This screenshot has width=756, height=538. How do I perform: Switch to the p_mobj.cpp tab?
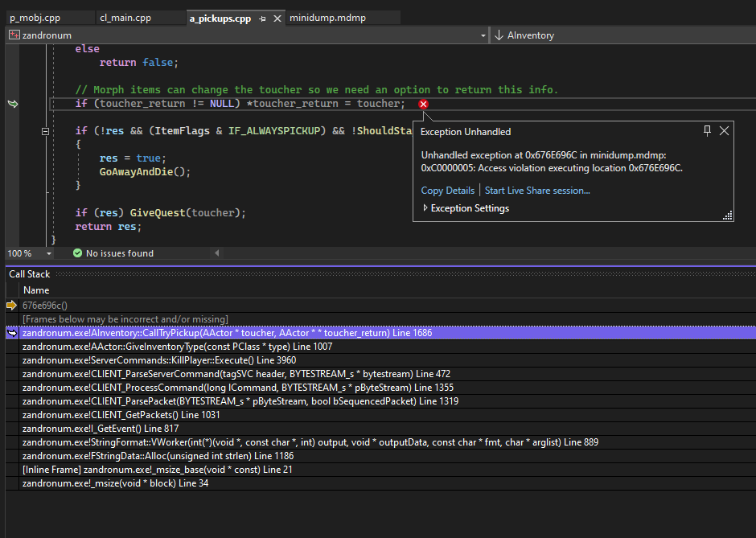35,18
